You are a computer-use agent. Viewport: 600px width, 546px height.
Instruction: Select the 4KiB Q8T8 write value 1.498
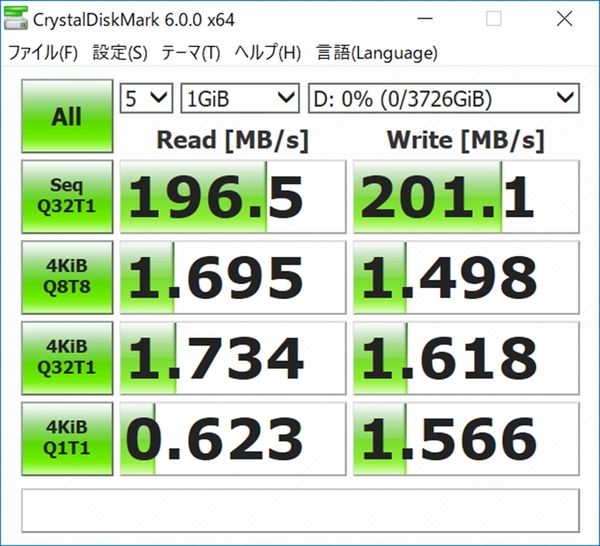[x=466, y=277]
